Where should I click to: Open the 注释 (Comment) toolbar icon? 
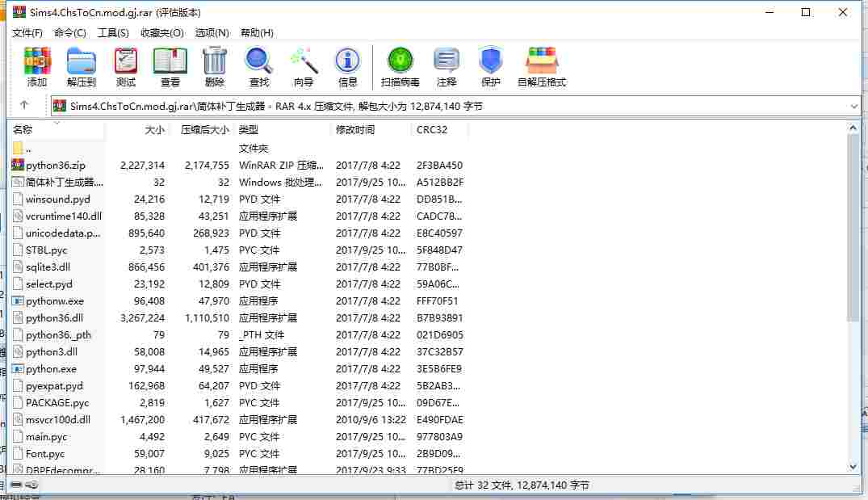447,66
